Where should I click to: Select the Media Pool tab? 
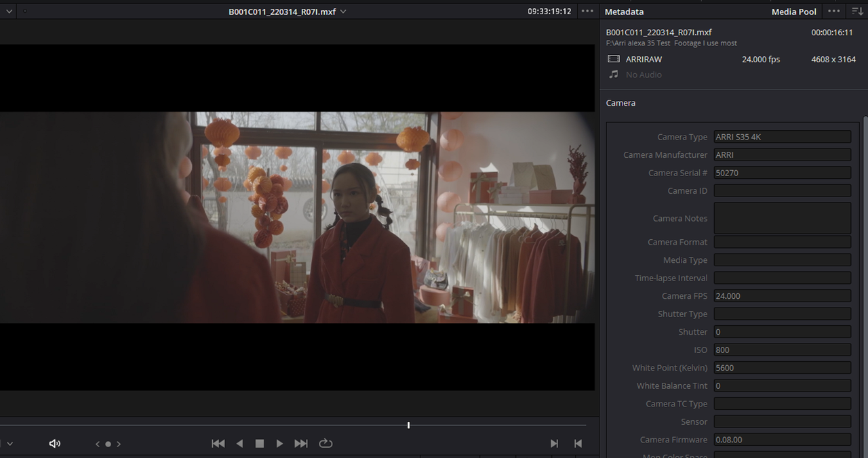click(794, 12)
